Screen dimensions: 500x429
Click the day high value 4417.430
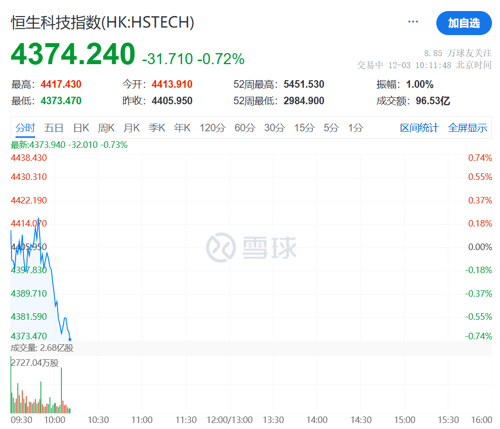61,84
